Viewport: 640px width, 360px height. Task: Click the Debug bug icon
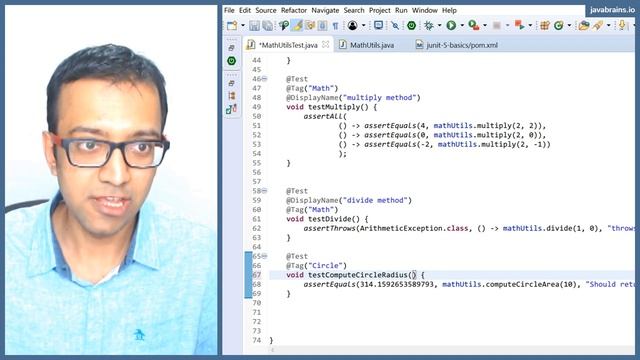coord(429,26)
